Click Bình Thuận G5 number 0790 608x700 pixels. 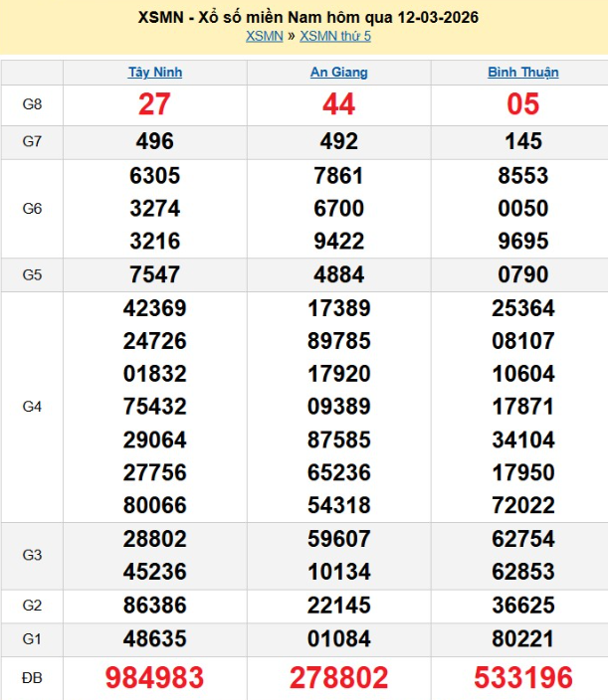point(522,275)
